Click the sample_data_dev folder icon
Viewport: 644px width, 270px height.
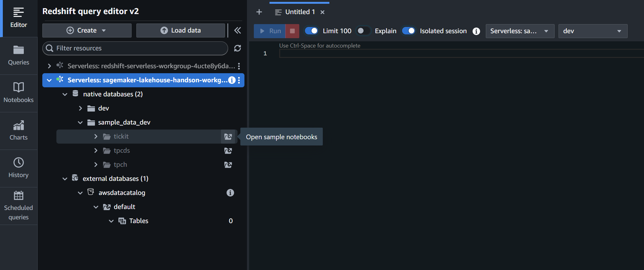click(x=91, y=122)
